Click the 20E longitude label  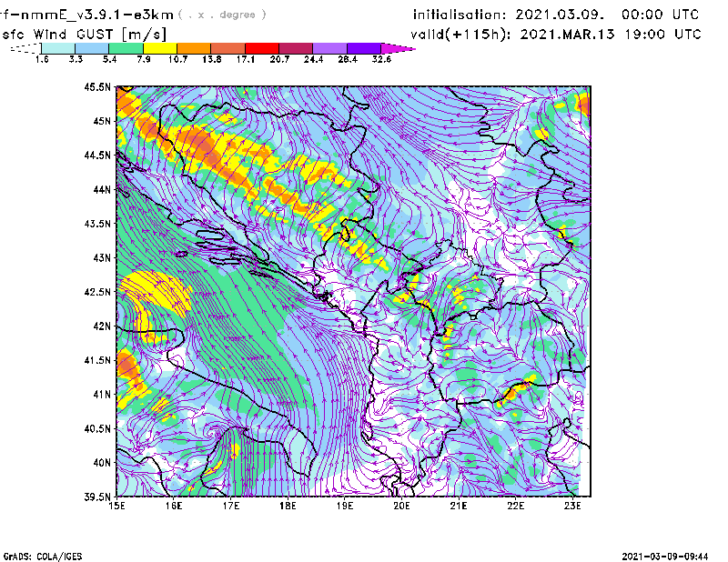pyautogui.click(x=401, y=506)
